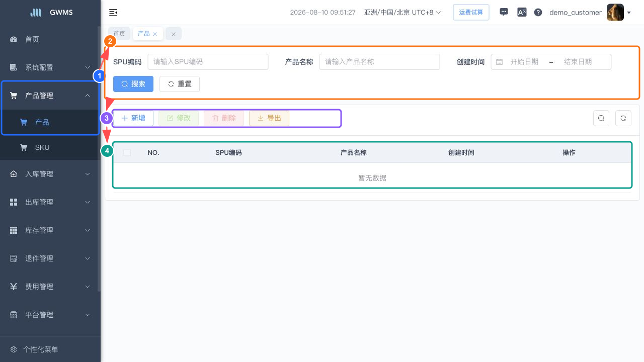The width and height of the screenshot is (644, 362).
Task: Open the messages chat bubble icon
Action: 504,12
